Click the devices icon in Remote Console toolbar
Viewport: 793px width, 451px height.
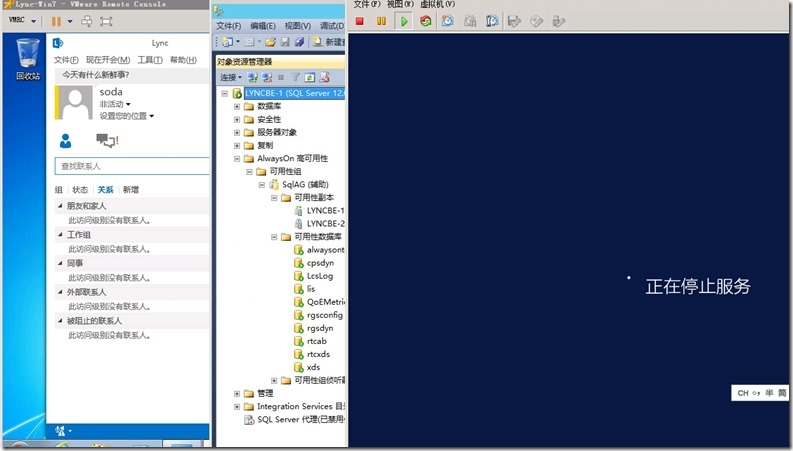(86, 21)
